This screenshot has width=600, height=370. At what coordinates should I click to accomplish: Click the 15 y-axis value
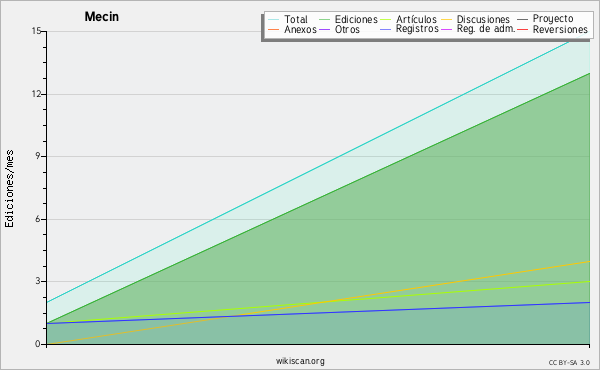[36, 31]
